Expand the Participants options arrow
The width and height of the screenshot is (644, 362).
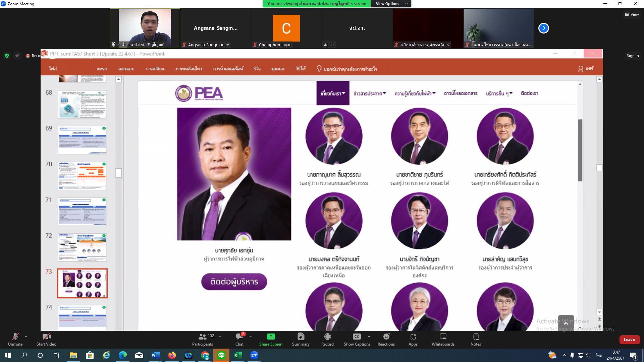point(220,337)
